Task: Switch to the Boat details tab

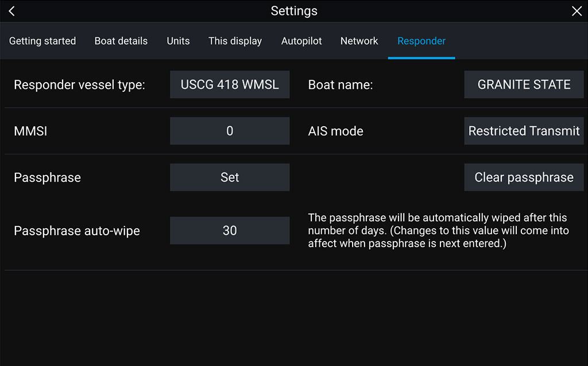Action: click(121, 41)
